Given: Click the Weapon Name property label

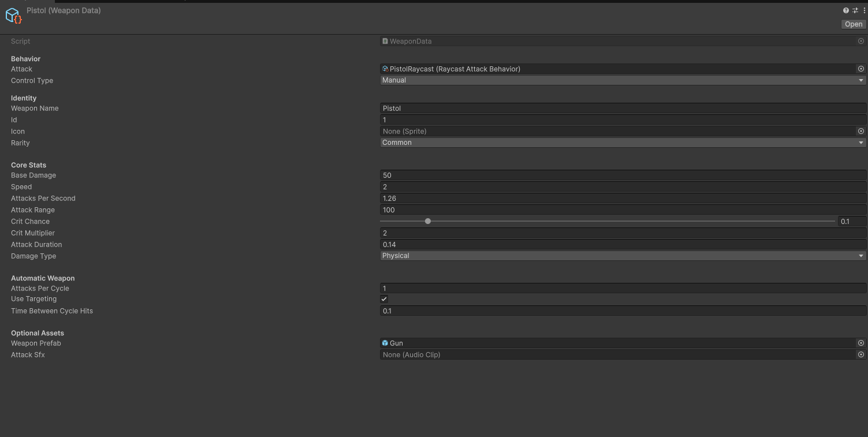Looking at the screenshot, I should (x=35, y=108).
